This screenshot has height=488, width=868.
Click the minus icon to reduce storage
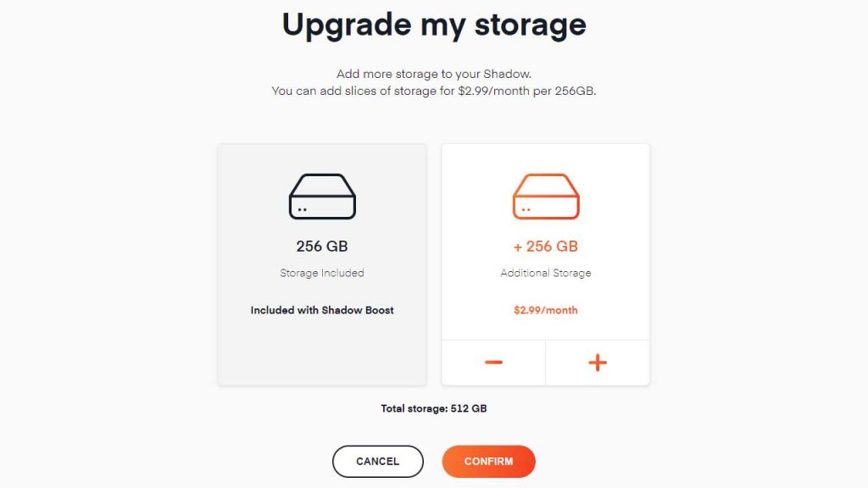tap(493, 363)
